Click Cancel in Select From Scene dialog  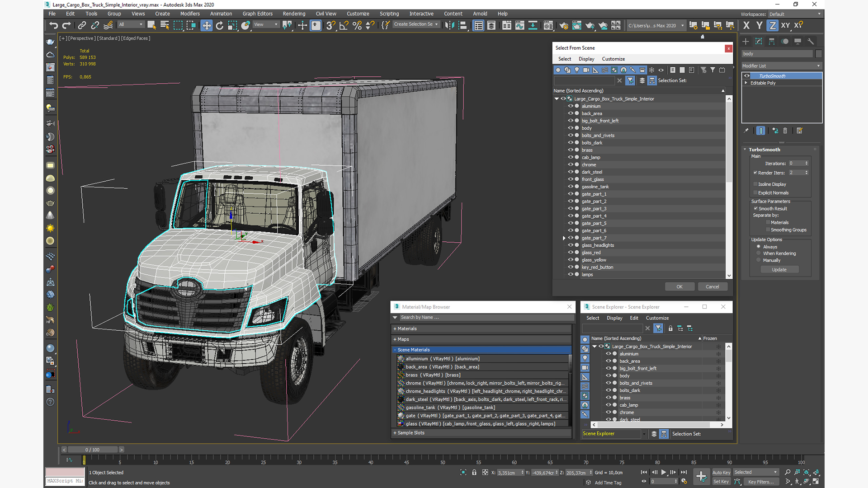(712, 286)
